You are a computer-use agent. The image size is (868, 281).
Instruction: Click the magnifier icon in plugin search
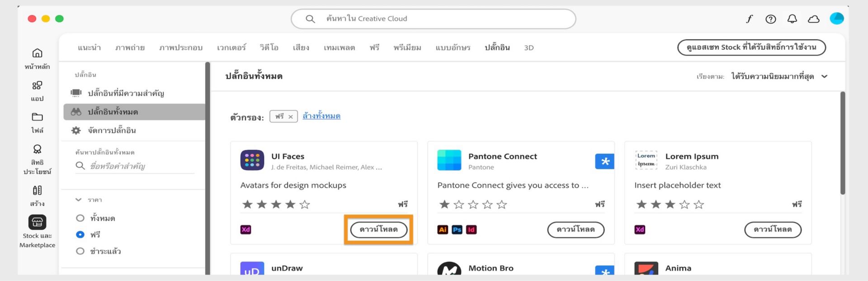click(x=80, y=166)
